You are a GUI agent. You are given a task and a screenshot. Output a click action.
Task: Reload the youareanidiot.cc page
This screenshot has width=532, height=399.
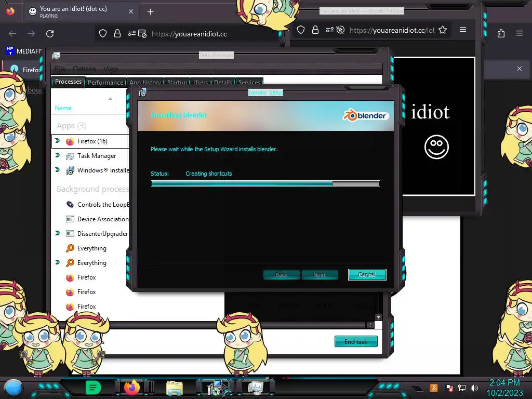[x=50, y=34]
